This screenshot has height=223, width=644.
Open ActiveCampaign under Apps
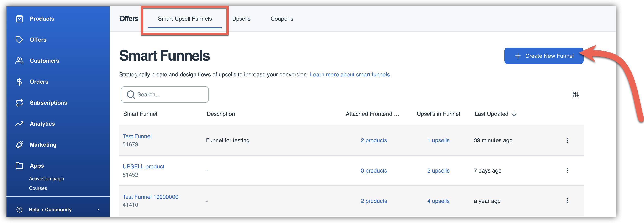(47, 178)
